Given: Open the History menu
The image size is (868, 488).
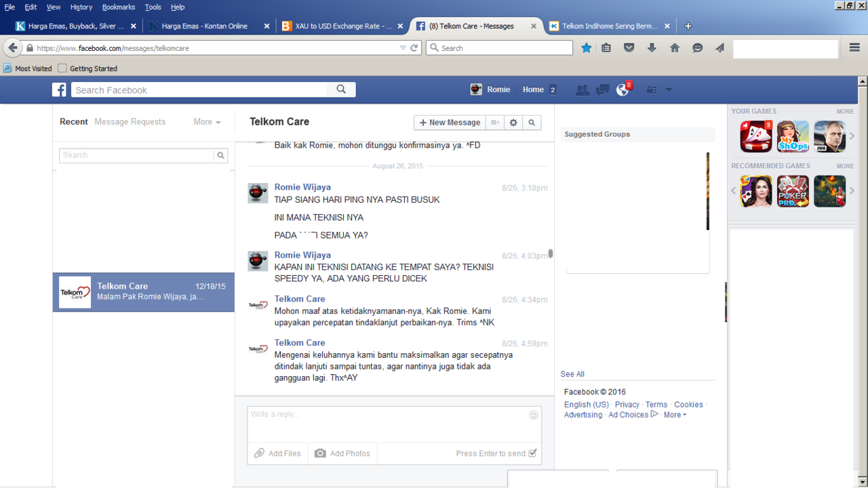Looking at the screenshot, I should (81, 7).
